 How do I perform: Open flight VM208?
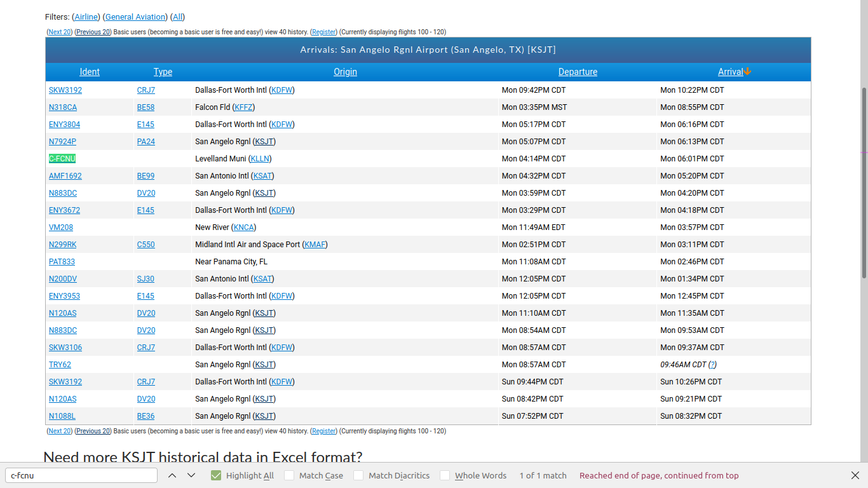(x=61, y=227)
